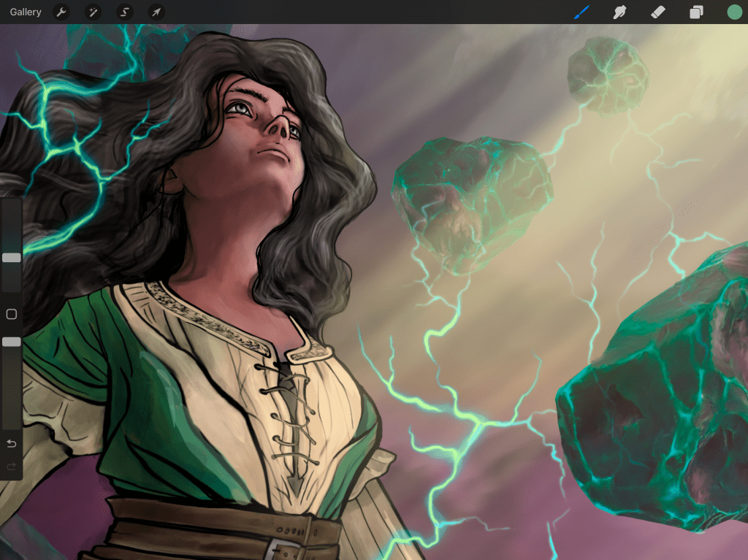Open Adjustments with the magic wand icon
The image size is (748, 560).
(x=93, y=12)
